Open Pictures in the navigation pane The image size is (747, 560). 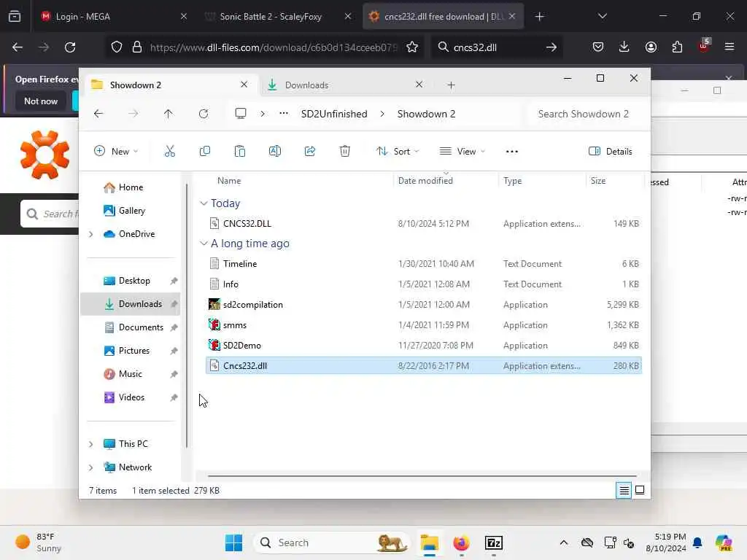point(133,351)
